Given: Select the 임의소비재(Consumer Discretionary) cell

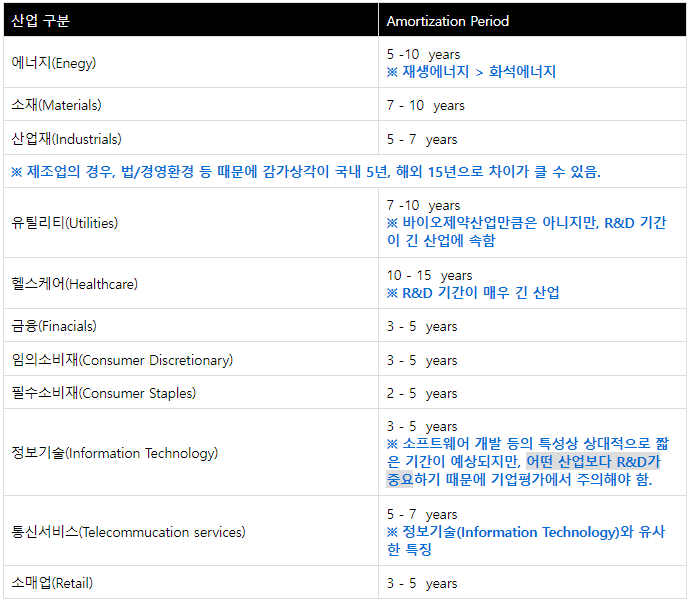Looking at the screenshot, I should click(x=122, y=360).
